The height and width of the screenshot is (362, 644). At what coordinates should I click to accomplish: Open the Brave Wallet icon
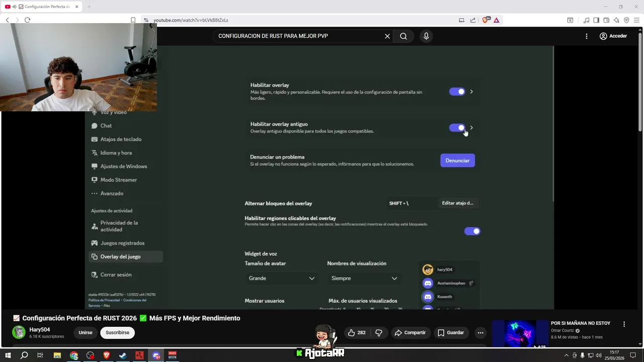(606, 20)
